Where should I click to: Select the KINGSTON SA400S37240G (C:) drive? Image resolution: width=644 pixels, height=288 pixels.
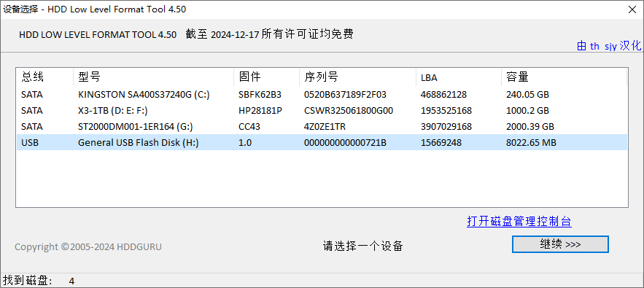(144, 95)
